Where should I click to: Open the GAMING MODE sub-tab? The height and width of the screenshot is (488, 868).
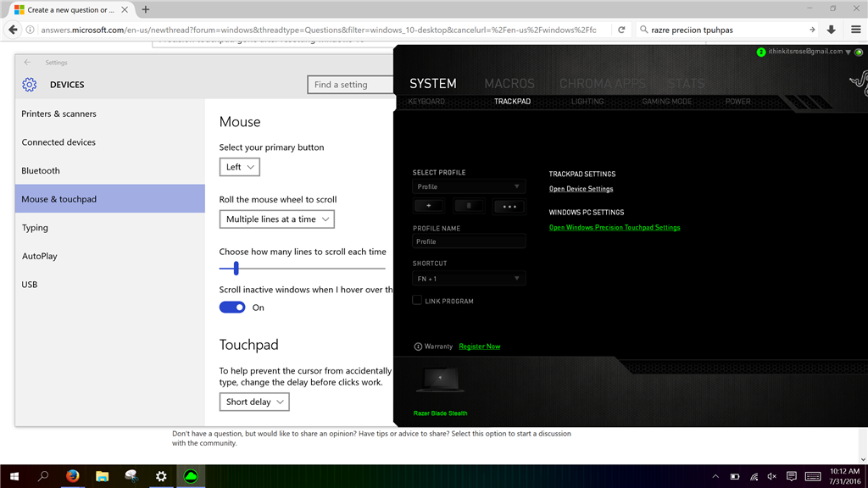pyautogui.click(x=666, y=102)
